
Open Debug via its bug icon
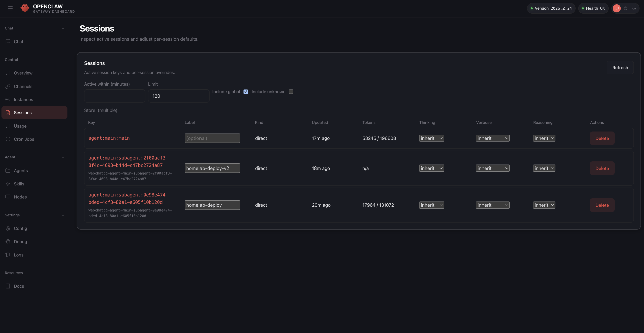click(8, 242)
